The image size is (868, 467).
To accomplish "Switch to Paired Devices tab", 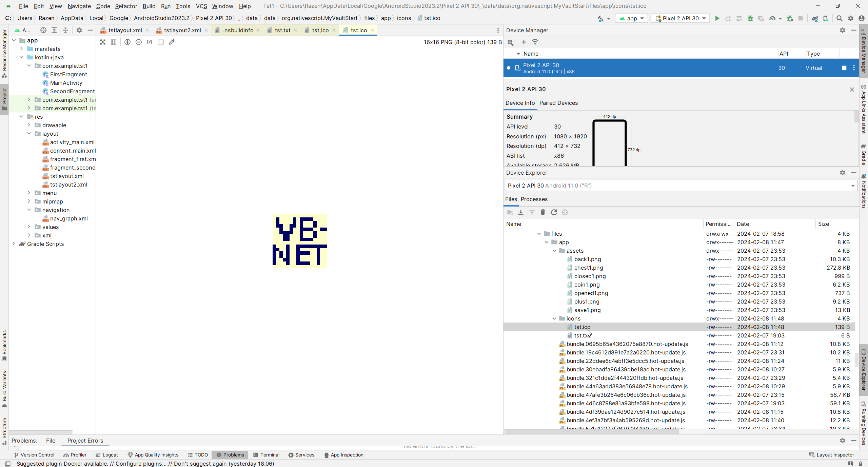I will (558, 103).
